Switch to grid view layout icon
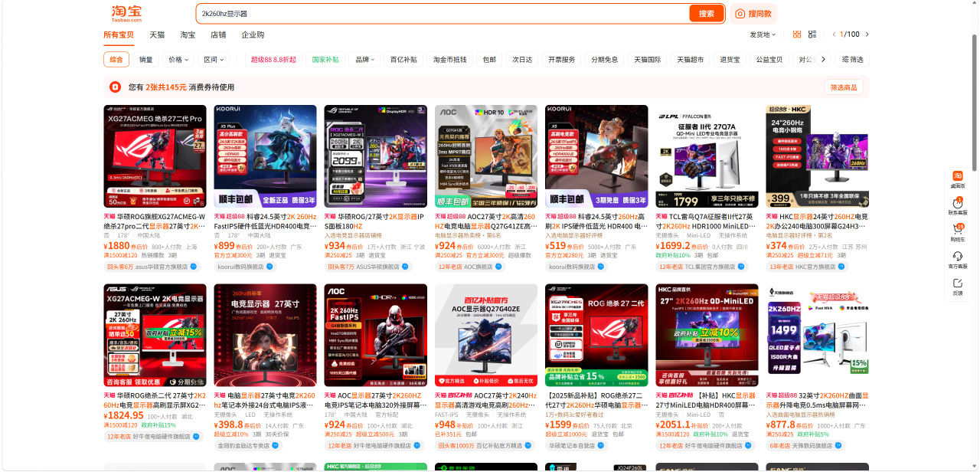980x472 pixels. [797, 34]
